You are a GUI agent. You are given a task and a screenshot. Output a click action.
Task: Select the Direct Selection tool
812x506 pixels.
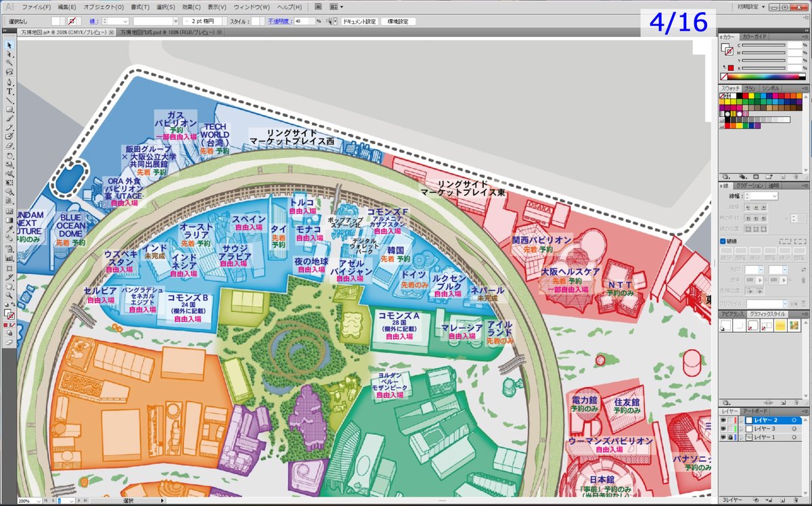click(x=9, y=54)
